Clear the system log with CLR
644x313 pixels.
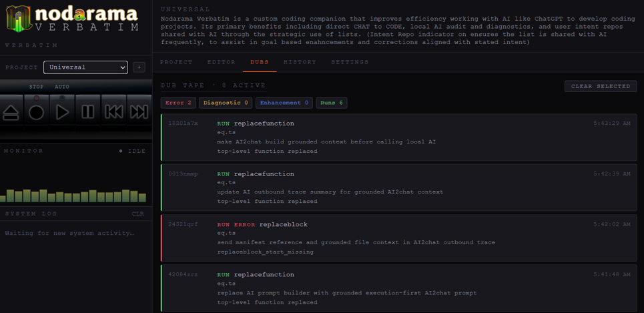pos(138,214)
